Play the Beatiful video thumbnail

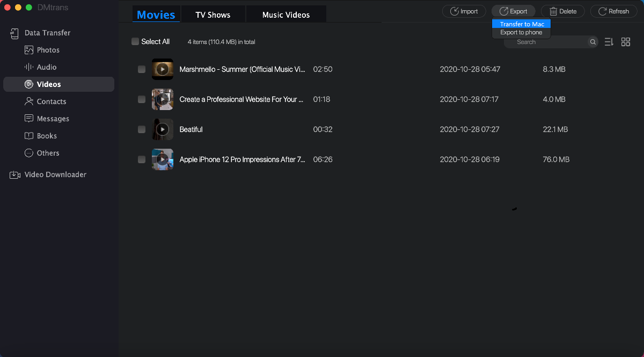(162, 129)
